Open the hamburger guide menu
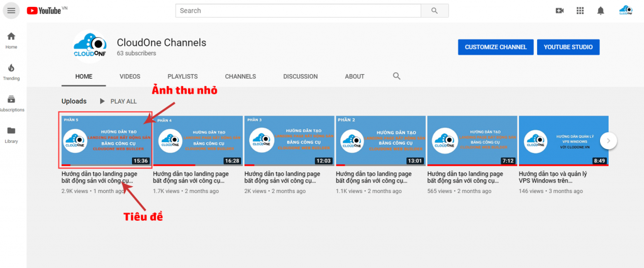The height and width of the screenshot is (268, 644). point(11,11)
